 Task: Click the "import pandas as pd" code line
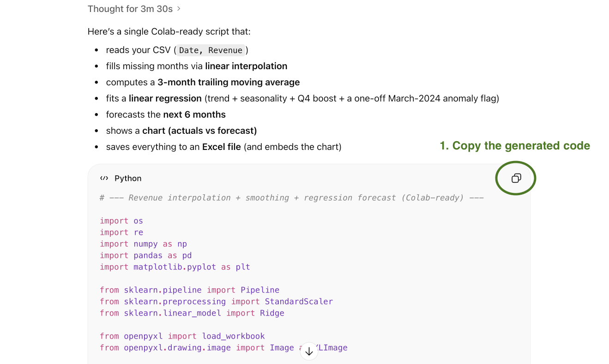tap(145, 256)
